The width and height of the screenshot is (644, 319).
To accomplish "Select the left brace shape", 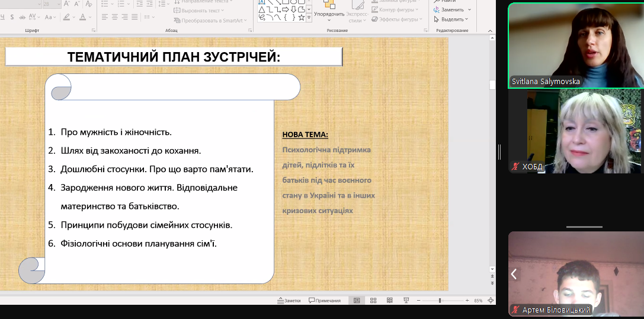I will [286, 17].
